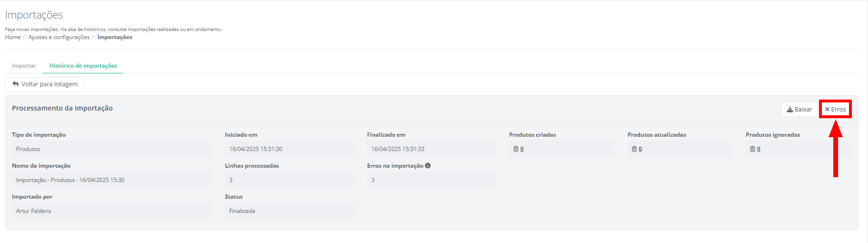Image resolution: width=868 pixels, height=243 pixels.
Task: Select the Status field showing Finalizada
Action: pyautogui.click(x=289, y=211)
